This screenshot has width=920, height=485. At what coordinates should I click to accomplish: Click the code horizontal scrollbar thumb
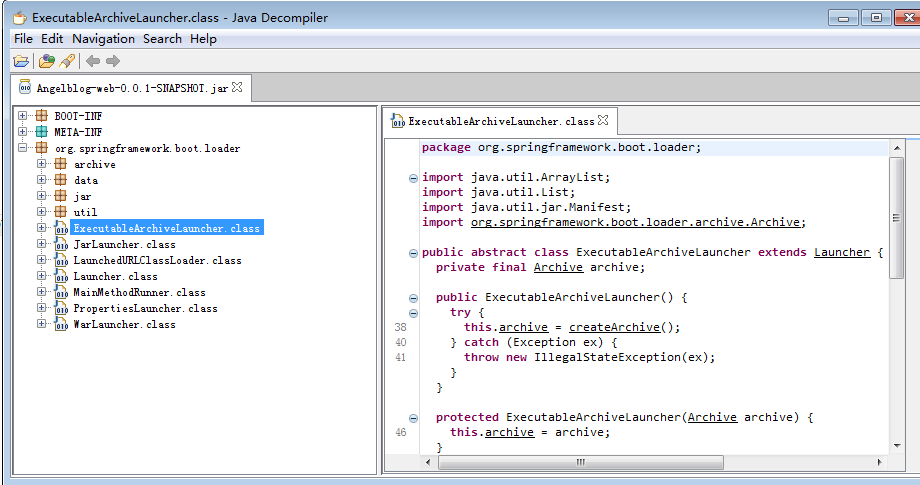click(x=581, y=462)
